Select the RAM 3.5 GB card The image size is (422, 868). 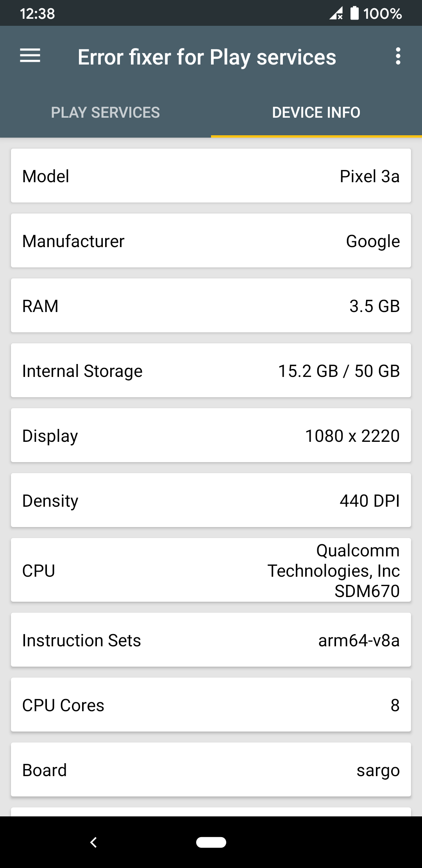click(x=211, y=305)
